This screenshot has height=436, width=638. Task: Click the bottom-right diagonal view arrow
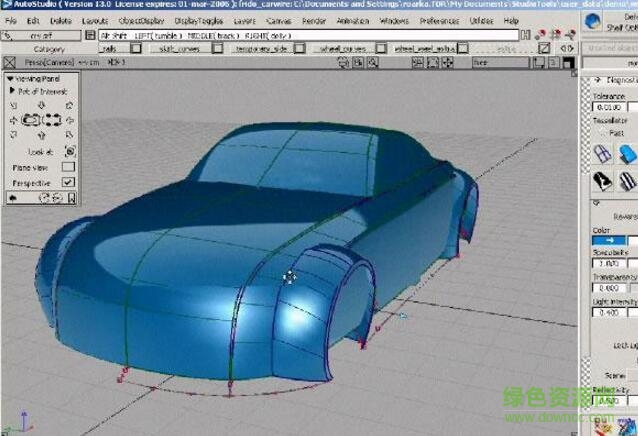coord(70,135)
